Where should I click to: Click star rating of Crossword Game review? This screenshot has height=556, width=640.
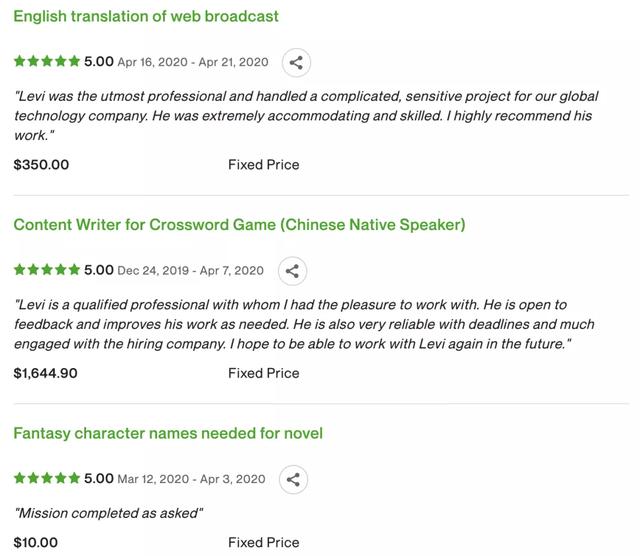(x=47, y=270)
